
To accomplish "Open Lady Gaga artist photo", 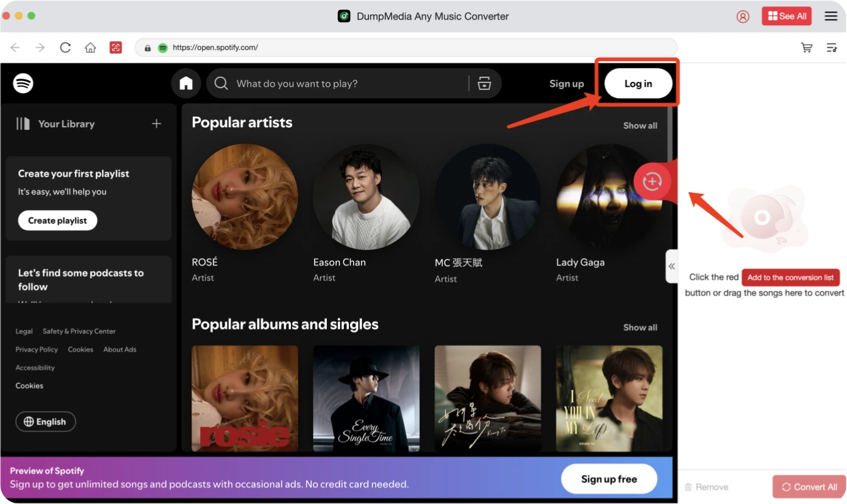I will point(609,197).
